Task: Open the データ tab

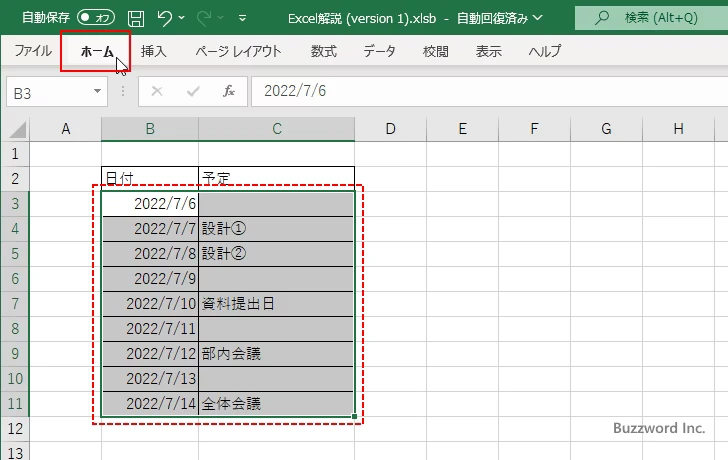Action: (379, 51)
